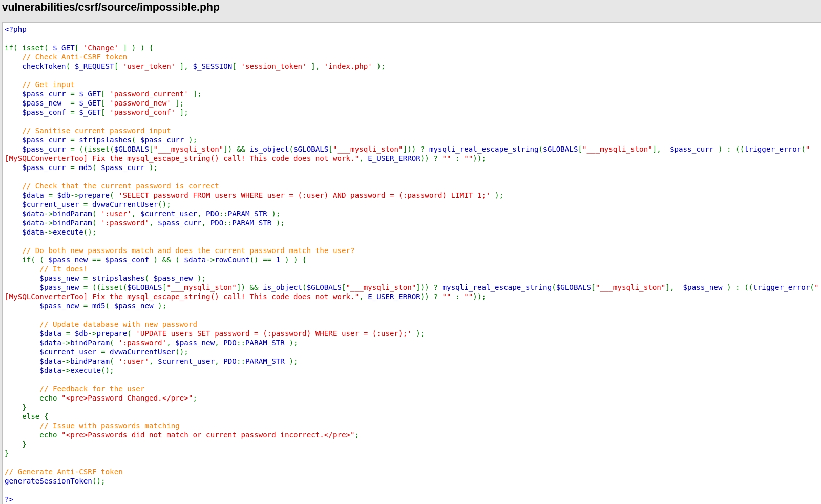
Task: Click the $pass_curr md5 assignment line
Action: coord(90,167)
